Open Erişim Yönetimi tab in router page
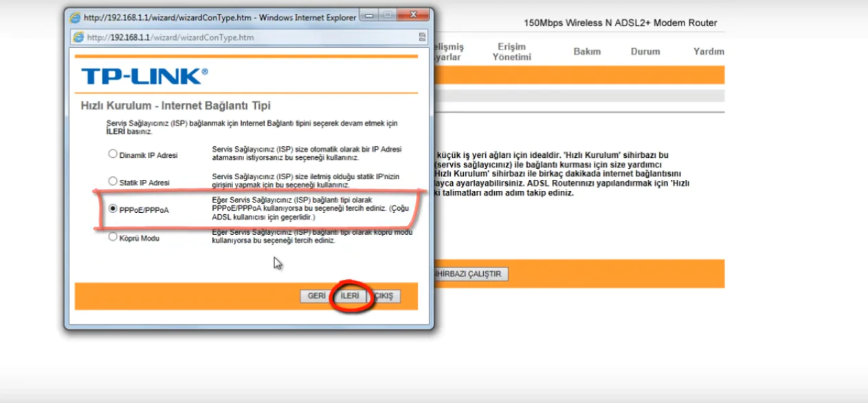This screenshot has height=403, width=868. 512,51
